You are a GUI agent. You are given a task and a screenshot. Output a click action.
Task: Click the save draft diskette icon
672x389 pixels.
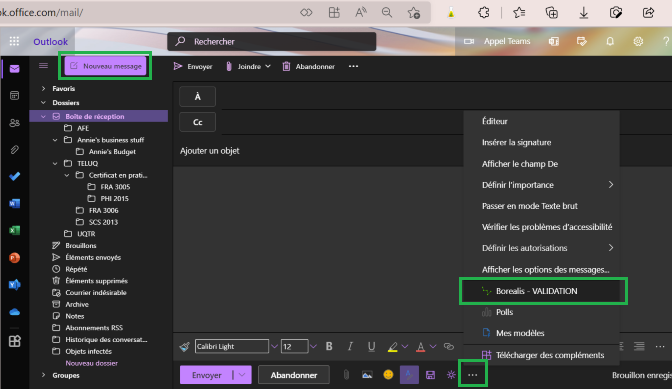pyautogui.click(x=430, y=375)
